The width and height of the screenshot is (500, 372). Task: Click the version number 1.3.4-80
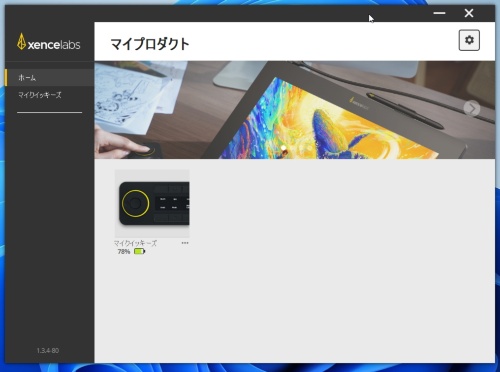48,350
